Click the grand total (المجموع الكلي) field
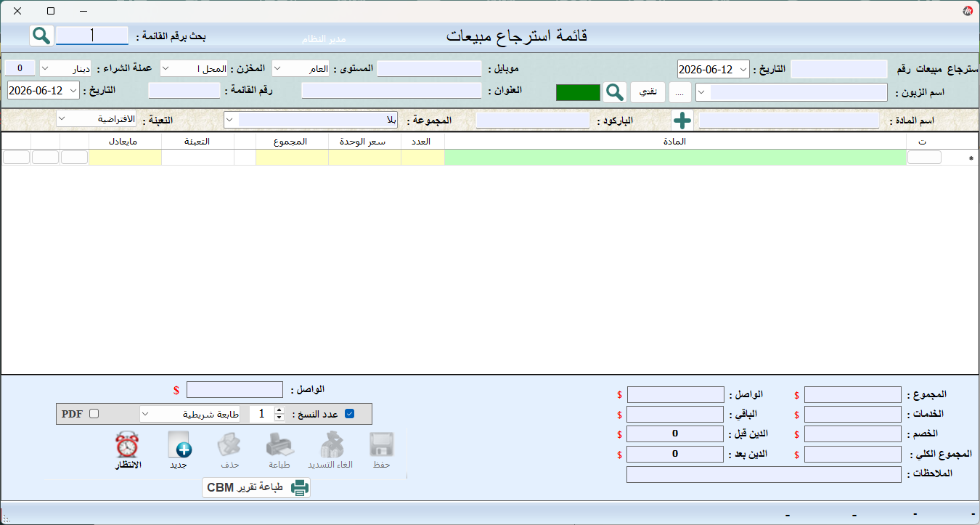980x525 pixels. [x=852, y=455]
